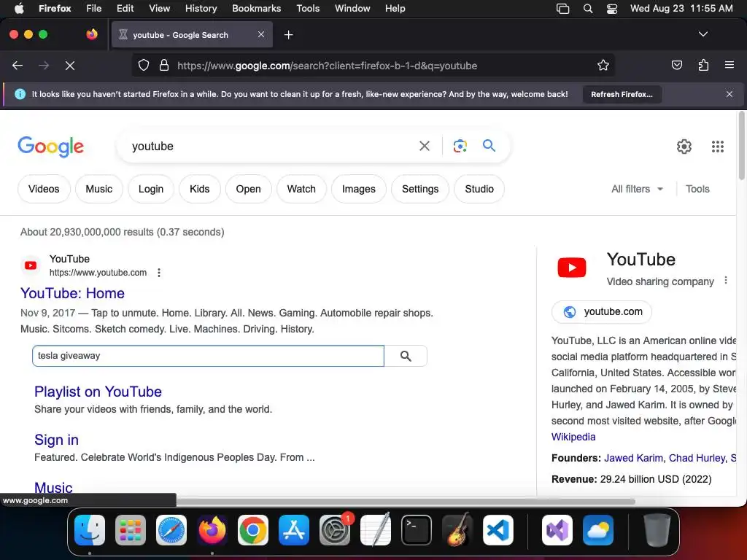Open Chad Hurley founder link

click(x=697, y=458)
